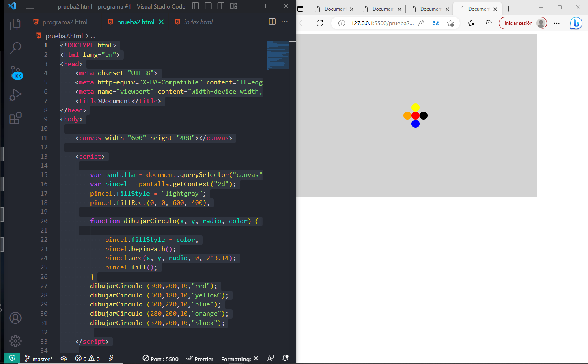Image resolution: width=588 pixels, height=364 pixels.
Task: Open Edge tab actions menu icon
Action: (x=300, y=9)
